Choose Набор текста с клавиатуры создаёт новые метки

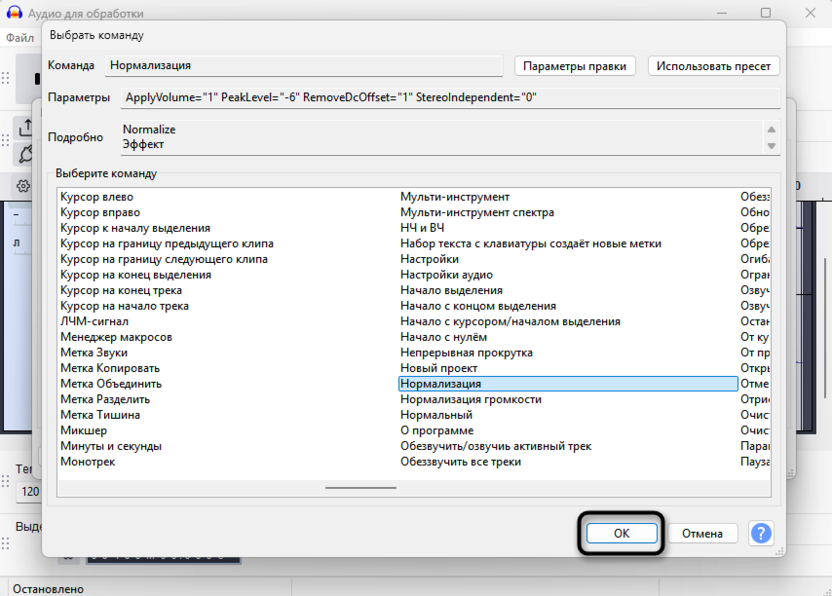(x=531, y=244)
